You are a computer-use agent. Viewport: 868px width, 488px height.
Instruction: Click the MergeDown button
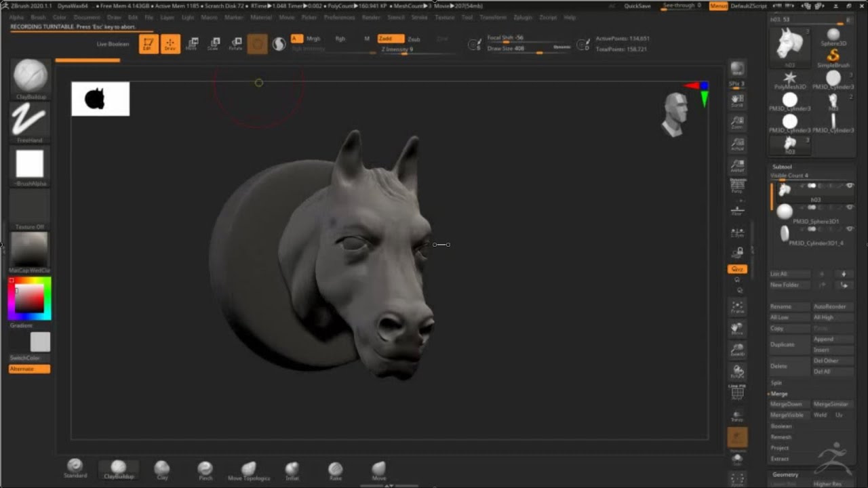[x=789, y=404]
